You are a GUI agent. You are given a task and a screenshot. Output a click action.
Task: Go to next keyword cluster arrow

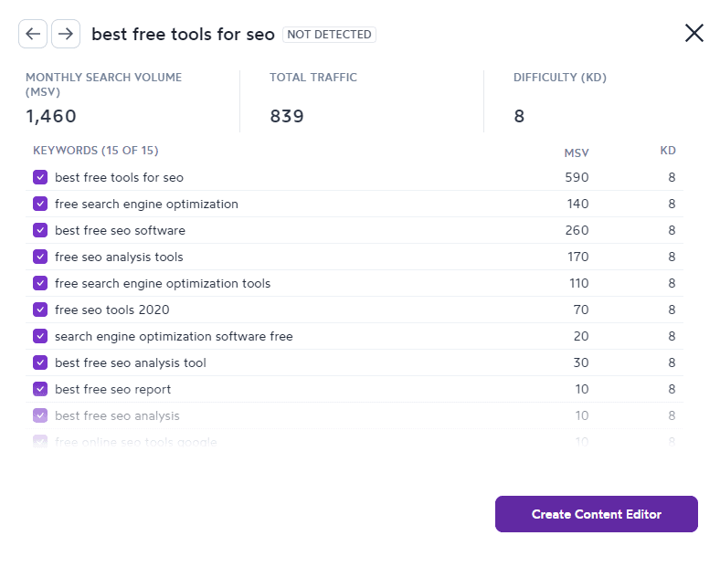point(66,34)
